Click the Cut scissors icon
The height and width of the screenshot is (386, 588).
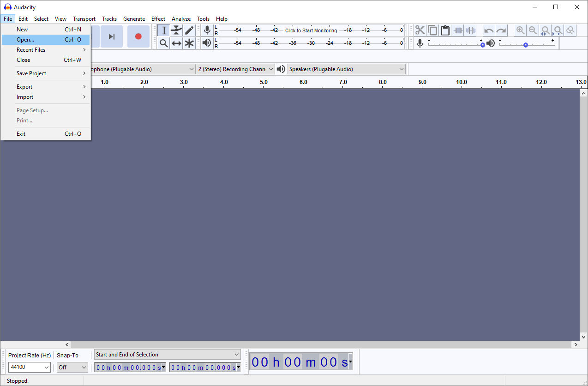(420, 30)
